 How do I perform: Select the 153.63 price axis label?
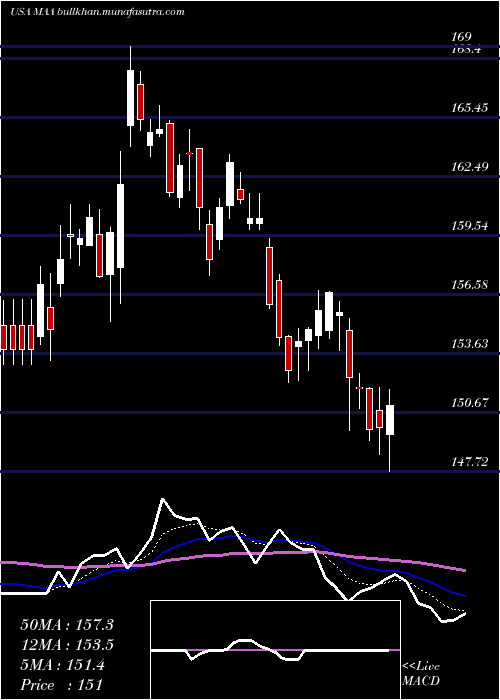pyautogui.click(x=470, y=344)
